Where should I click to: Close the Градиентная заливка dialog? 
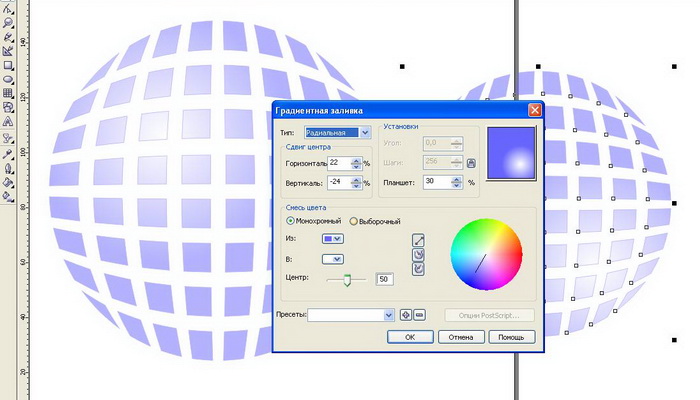tap(534, 110)
